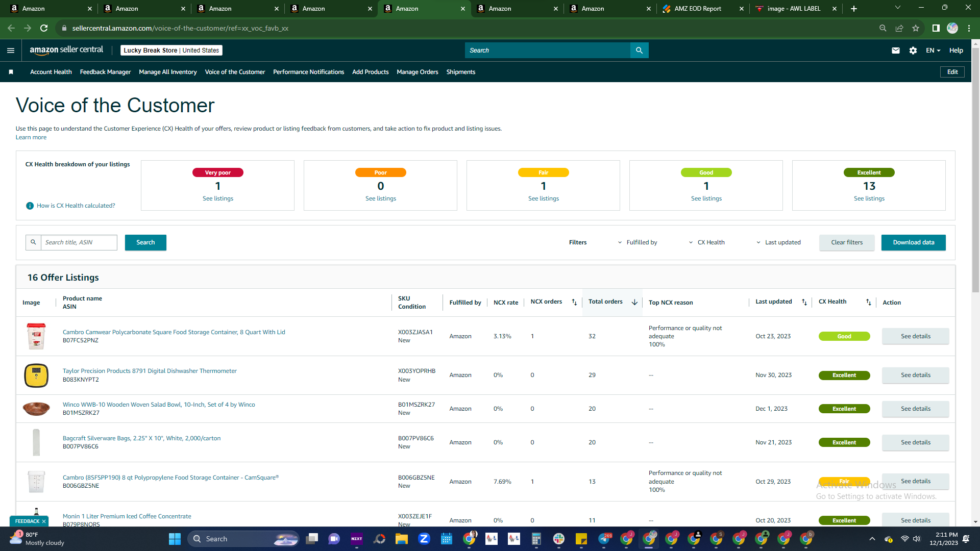The width and height of the screenshot is (980, 551).
Task: Go back with the browser back arrow
Action: 11,28
